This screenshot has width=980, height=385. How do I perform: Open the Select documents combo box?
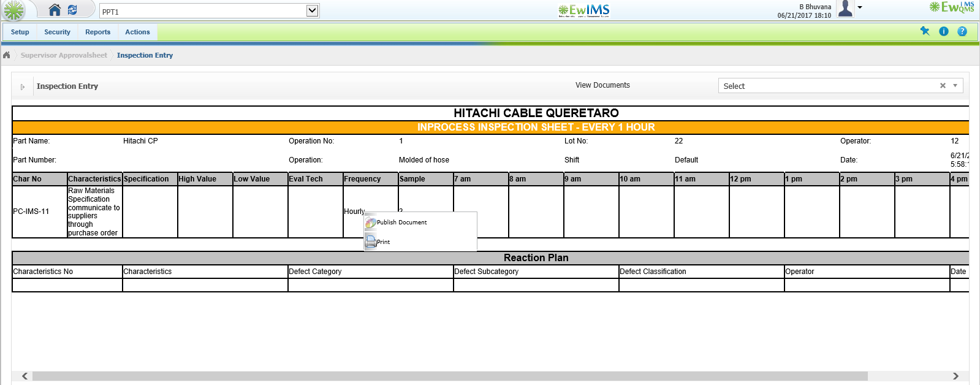click(840, 86)
